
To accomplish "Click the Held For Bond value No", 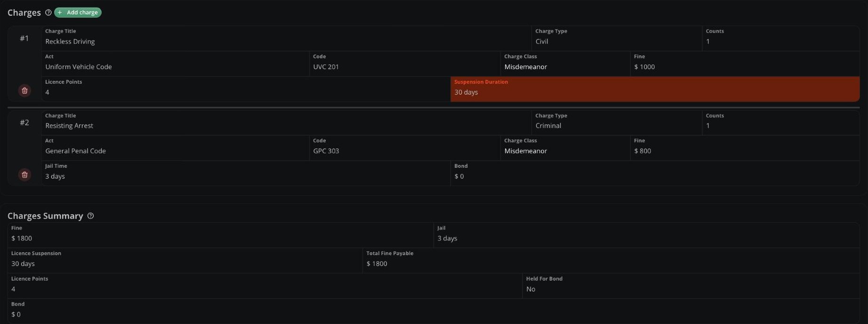I will point(530,289).
